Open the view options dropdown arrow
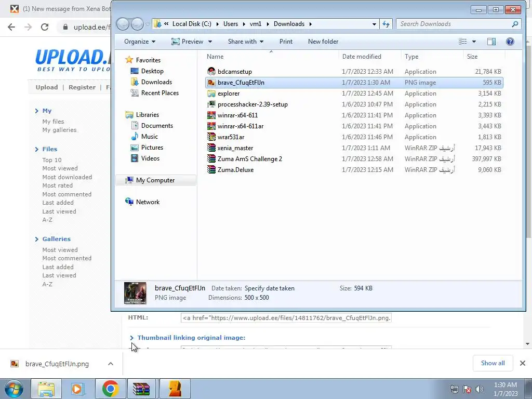 click(x=474, y=42)
